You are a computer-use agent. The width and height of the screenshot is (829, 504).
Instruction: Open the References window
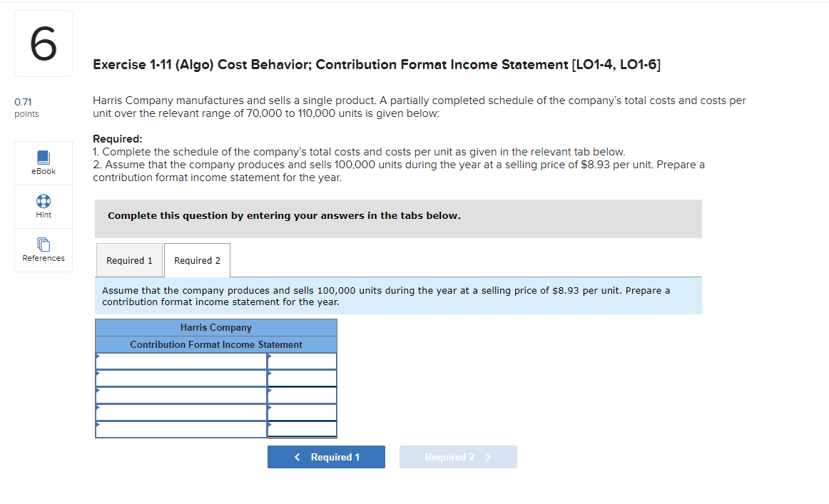(x=43, y=250)
